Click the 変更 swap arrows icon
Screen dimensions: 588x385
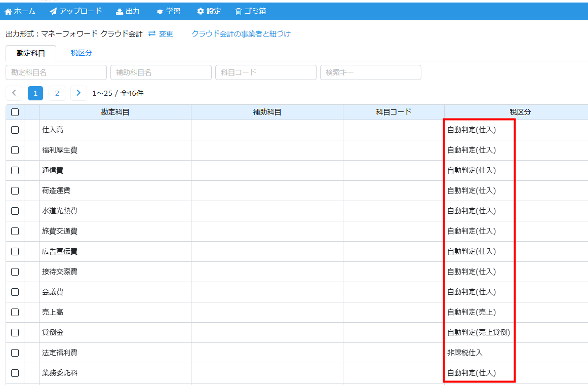[152, 34]
